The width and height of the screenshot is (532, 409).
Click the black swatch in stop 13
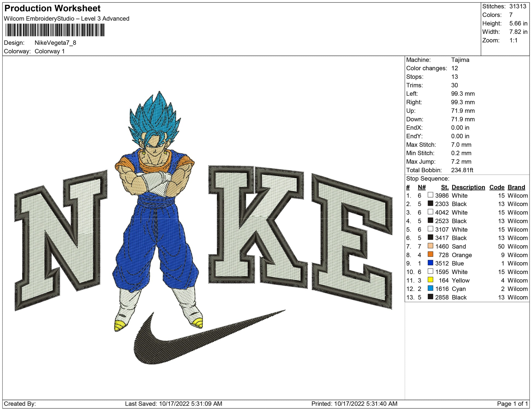(x=430, y=297)
